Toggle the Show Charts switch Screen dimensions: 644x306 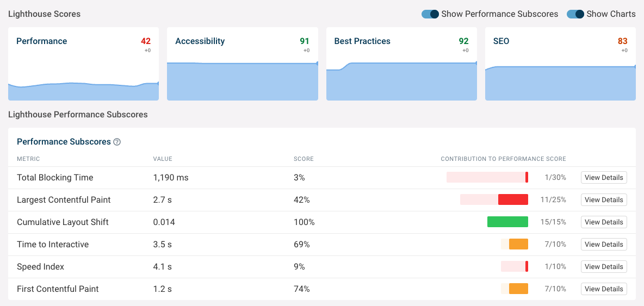point(575,14)
